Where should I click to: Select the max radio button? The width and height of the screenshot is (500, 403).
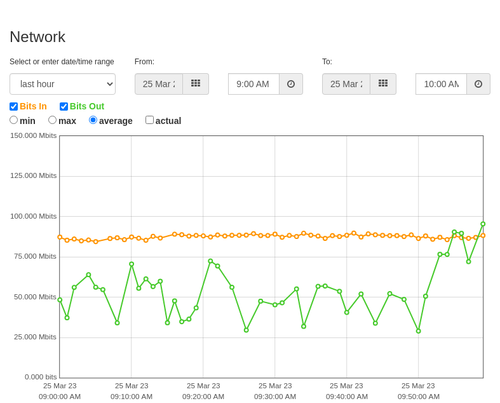52,120
